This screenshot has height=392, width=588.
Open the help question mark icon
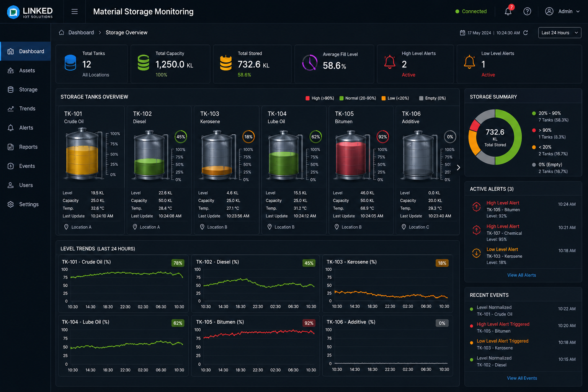click(527, 11)
